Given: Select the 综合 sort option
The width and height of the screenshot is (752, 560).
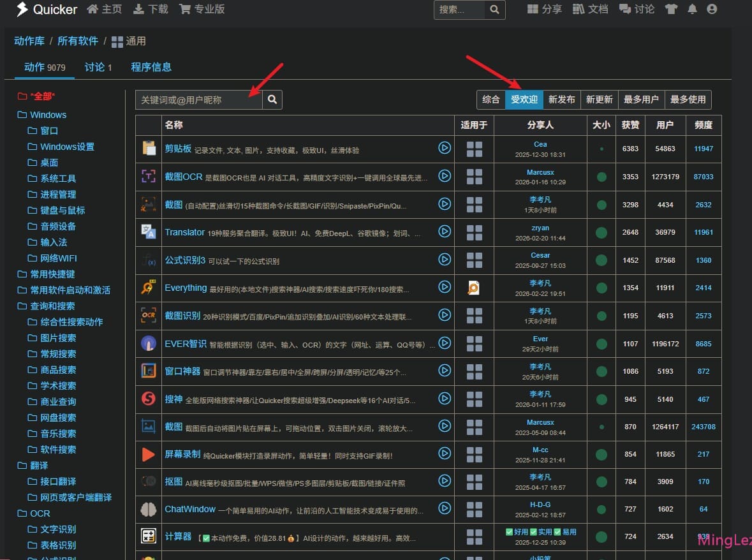Looking at the screenshot, I should pos(490,99).
